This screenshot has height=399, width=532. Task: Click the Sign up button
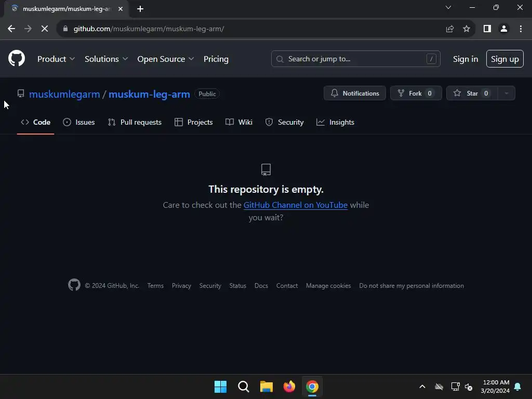coord(504,59)
